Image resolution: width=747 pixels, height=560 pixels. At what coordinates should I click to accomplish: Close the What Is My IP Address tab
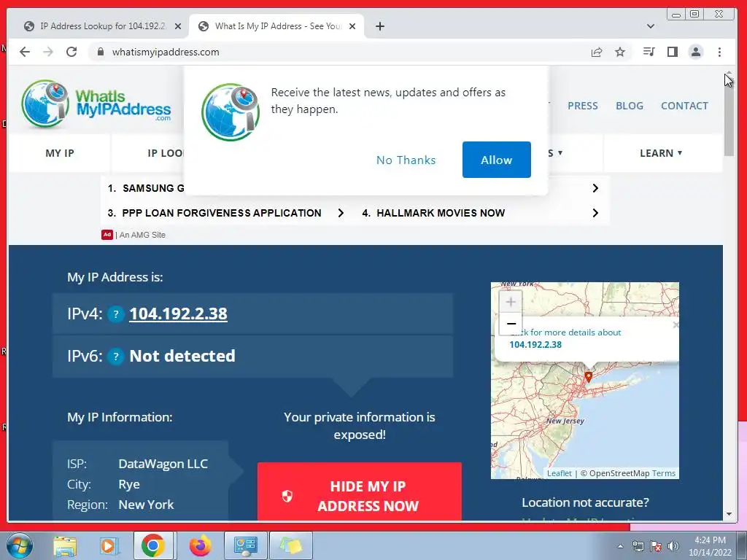pos(352,26)
